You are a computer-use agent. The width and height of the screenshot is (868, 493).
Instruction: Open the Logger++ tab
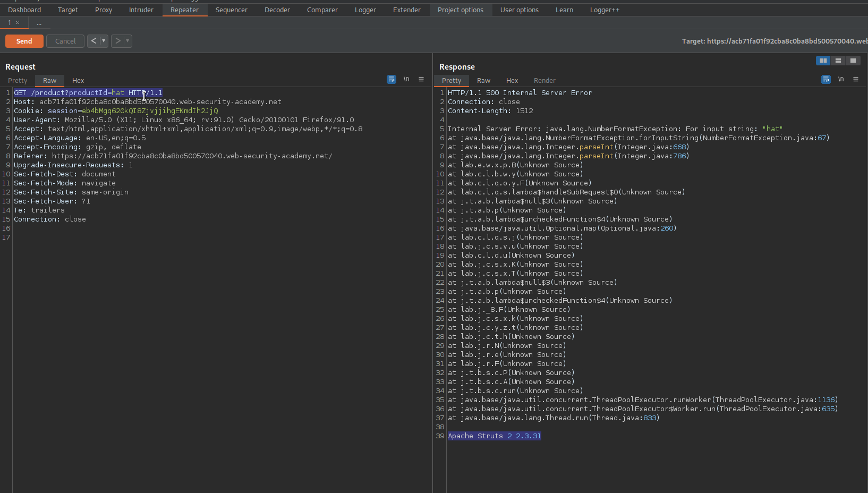(605, 10)
